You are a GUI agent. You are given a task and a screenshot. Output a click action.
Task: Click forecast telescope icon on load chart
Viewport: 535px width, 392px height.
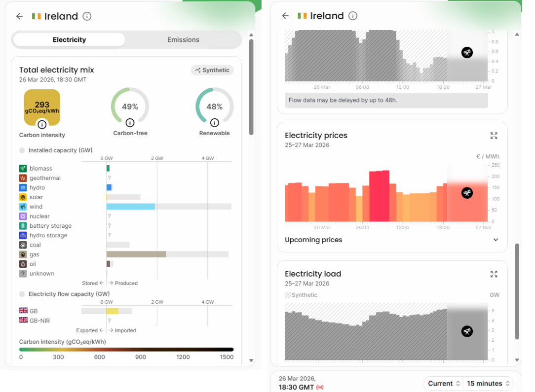(467, 331)
